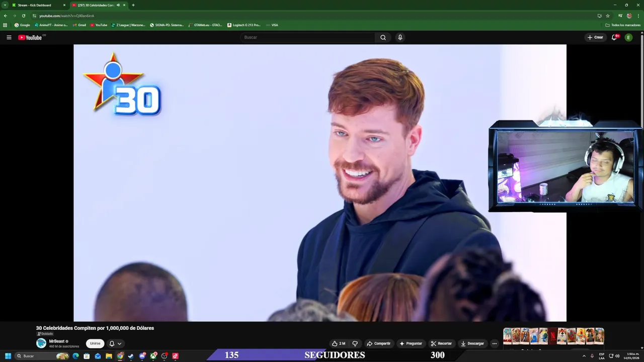Click the Doblado dubbed label
644x362 pixels.
coord(45,334)
